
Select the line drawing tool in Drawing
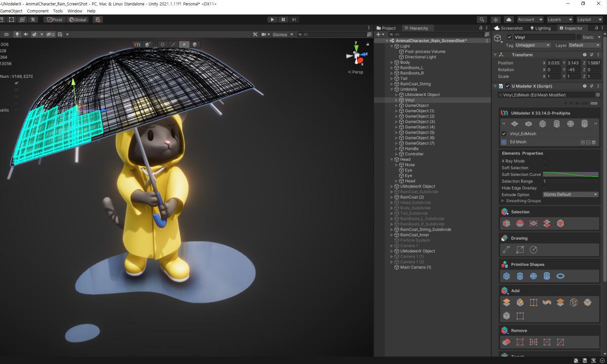(506, 250)
